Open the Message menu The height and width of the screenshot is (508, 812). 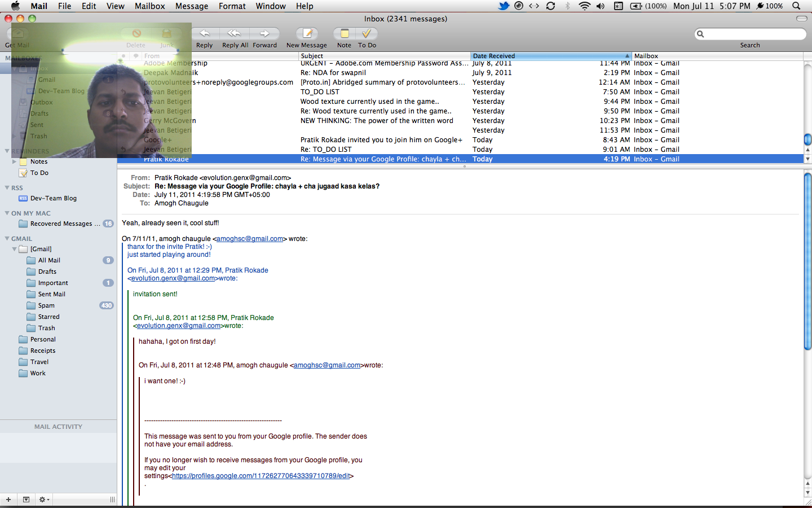coord(192,6)
